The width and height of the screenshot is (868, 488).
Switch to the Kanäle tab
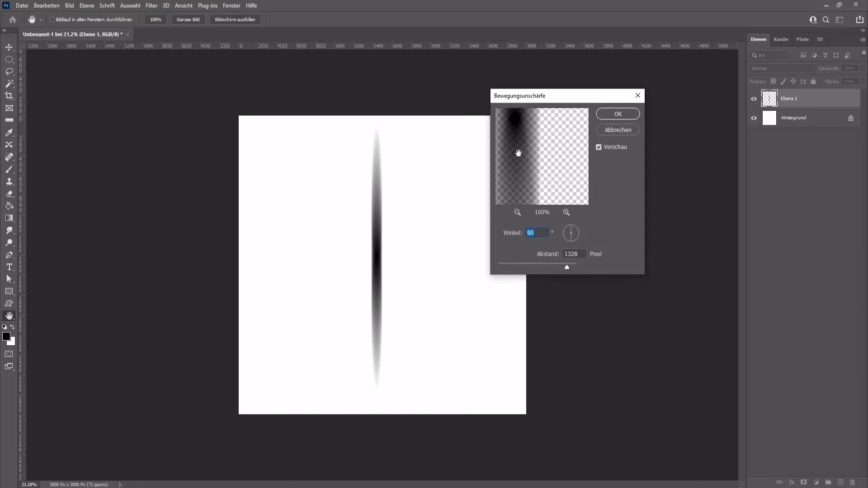(x=781, y=39)
